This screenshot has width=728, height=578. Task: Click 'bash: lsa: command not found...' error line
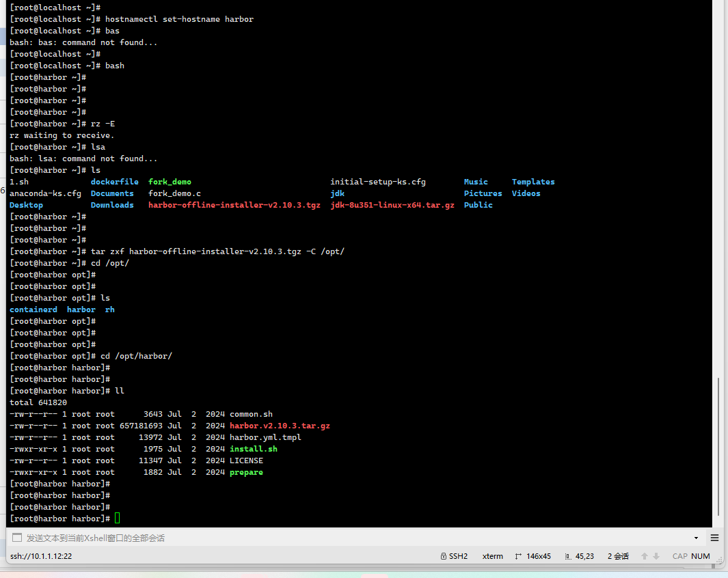[83, 159]
